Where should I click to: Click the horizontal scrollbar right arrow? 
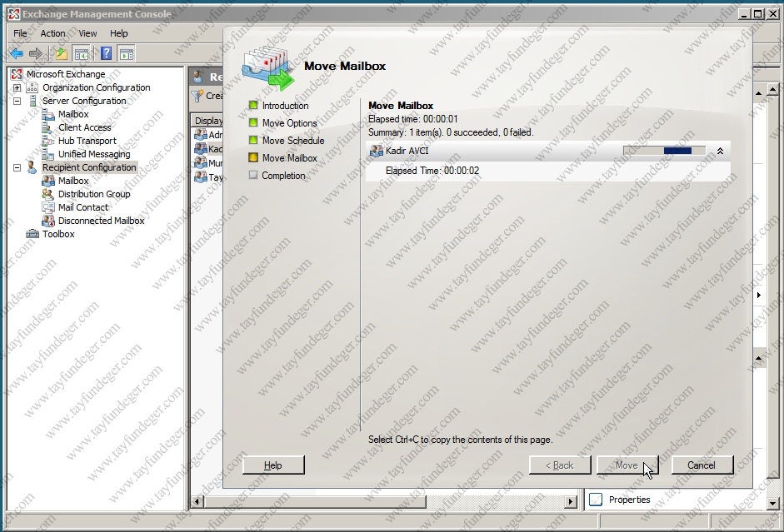click(571, 501)
